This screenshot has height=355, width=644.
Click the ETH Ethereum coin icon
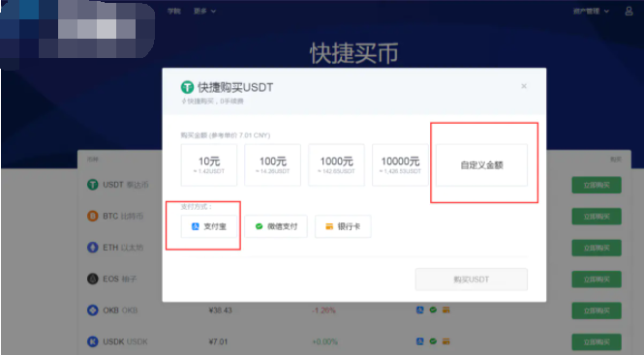tap(93, 248)
